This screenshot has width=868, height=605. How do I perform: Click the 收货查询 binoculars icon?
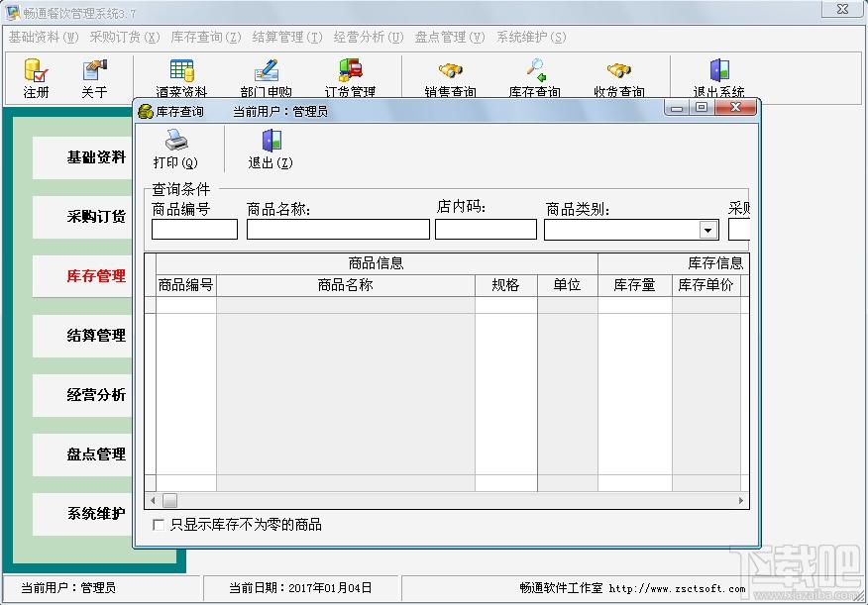pyautogui.click(x=619, y=70)
